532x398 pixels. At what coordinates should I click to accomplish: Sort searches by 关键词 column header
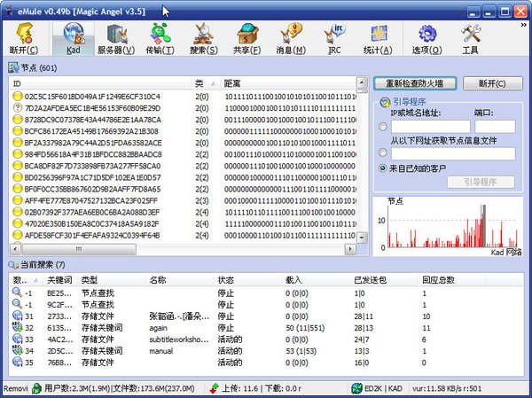tap(60, 280)
